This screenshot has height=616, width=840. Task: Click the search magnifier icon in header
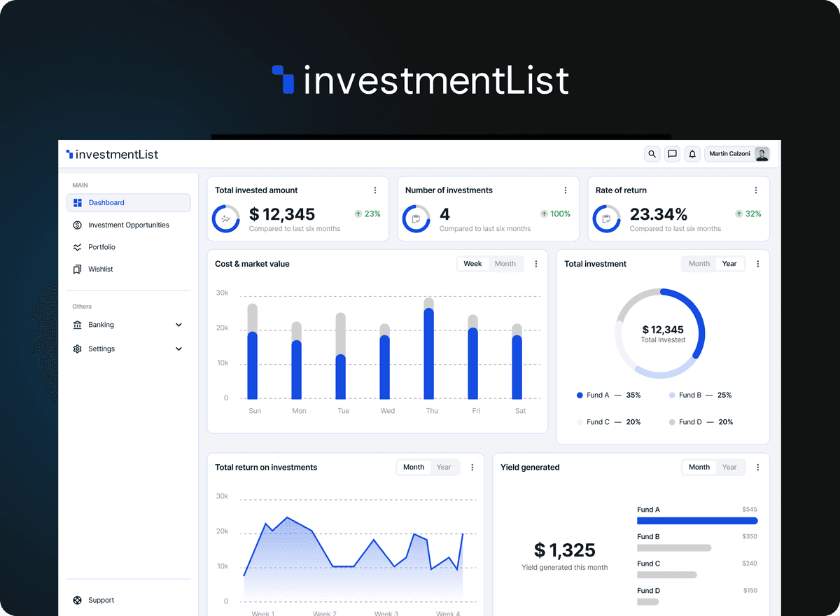click(x=652, y=154)
